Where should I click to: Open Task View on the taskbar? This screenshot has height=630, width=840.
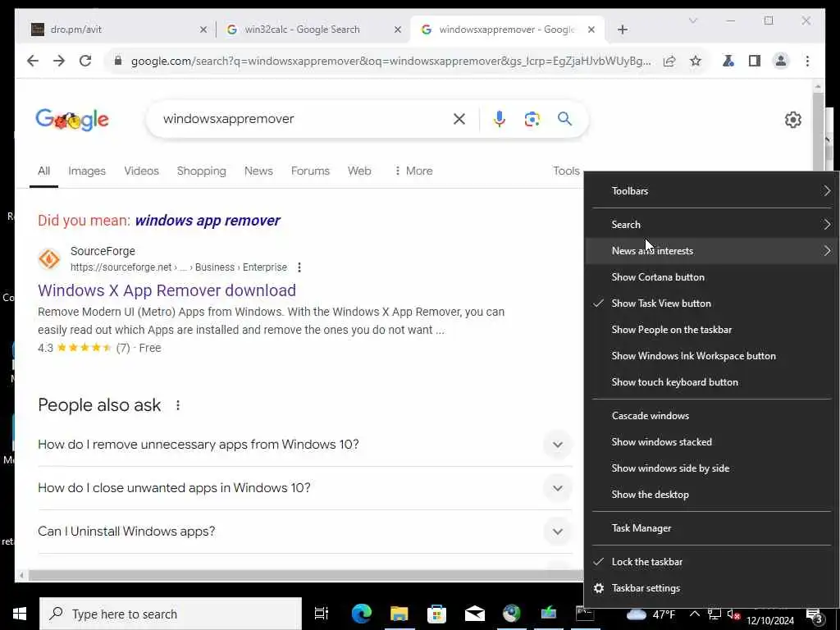[x=322, y=614]
